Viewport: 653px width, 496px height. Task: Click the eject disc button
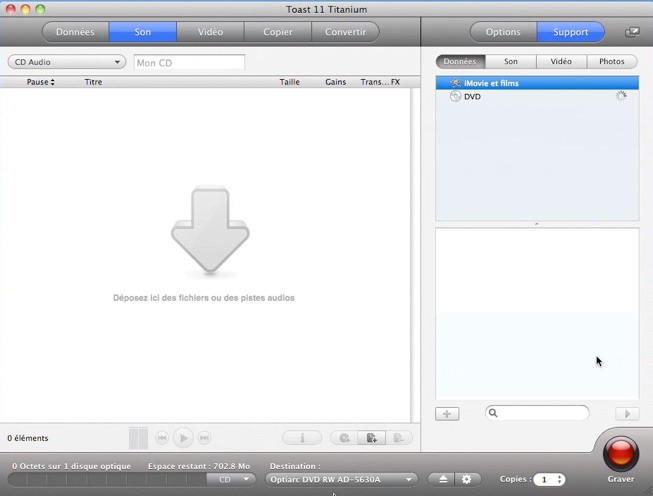(x=442, y=479)
